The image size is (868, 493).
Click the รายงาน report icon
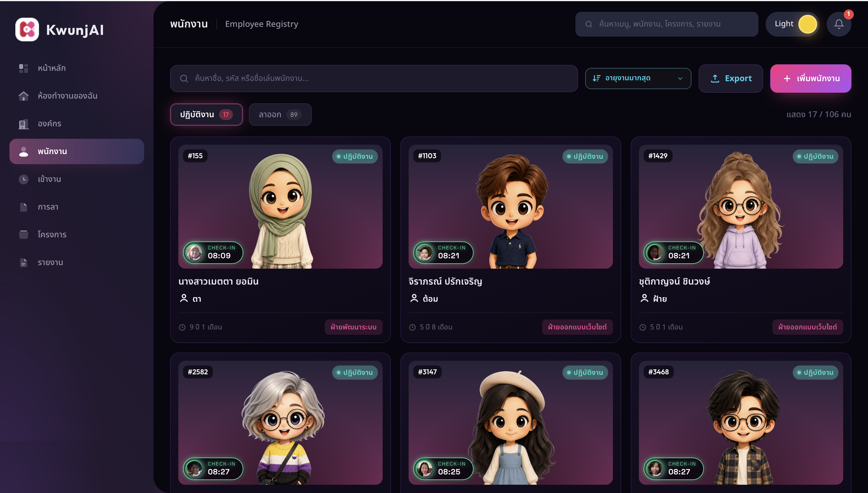(x=23, y=262)
